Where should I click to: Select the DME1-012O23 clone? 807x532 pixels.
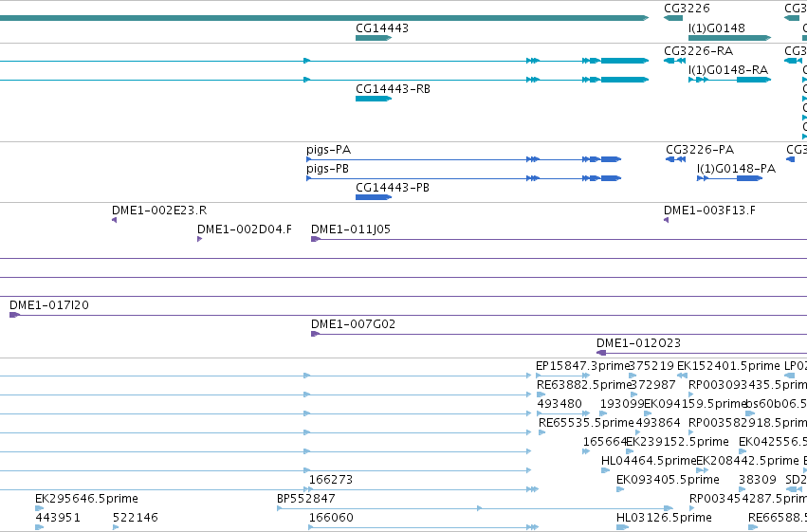click(x=702, y=353)
